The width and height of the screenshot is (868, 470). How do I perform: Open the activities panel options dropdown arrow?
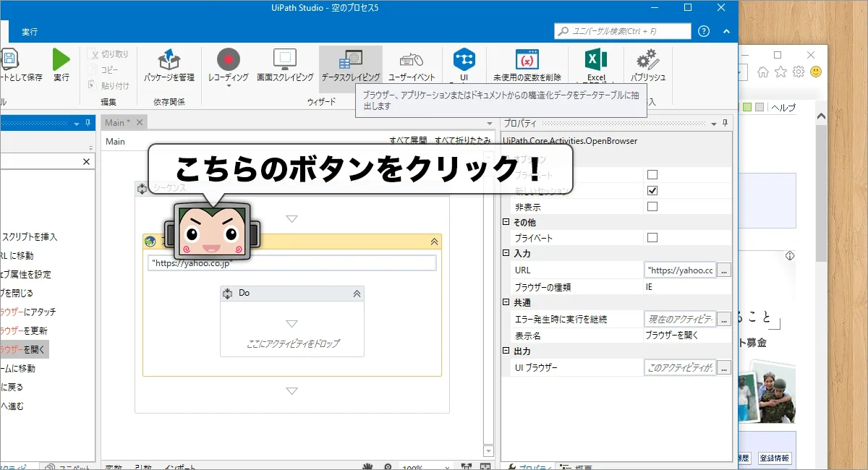[x=77, y=124]
